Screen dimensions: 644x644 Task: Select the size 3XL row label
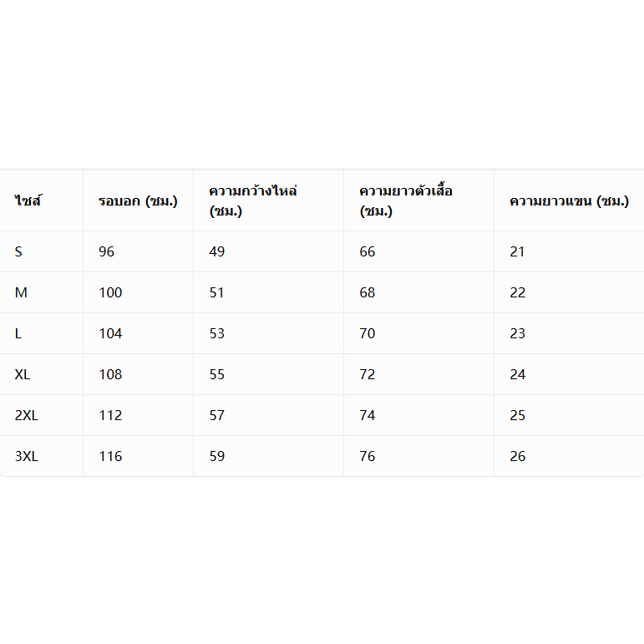coord(26,456)
